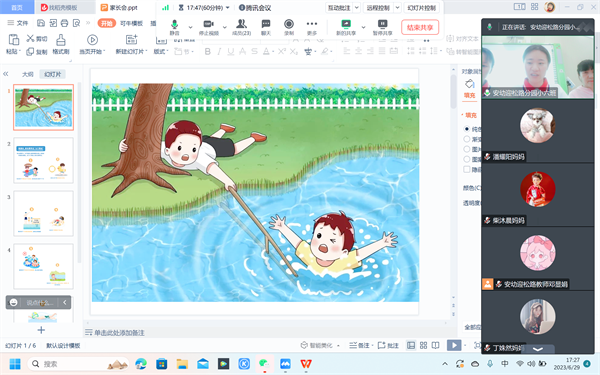Click the print preview icon in quick toolbar
Viewport: 600px width, 375px height.
[77, 23]
